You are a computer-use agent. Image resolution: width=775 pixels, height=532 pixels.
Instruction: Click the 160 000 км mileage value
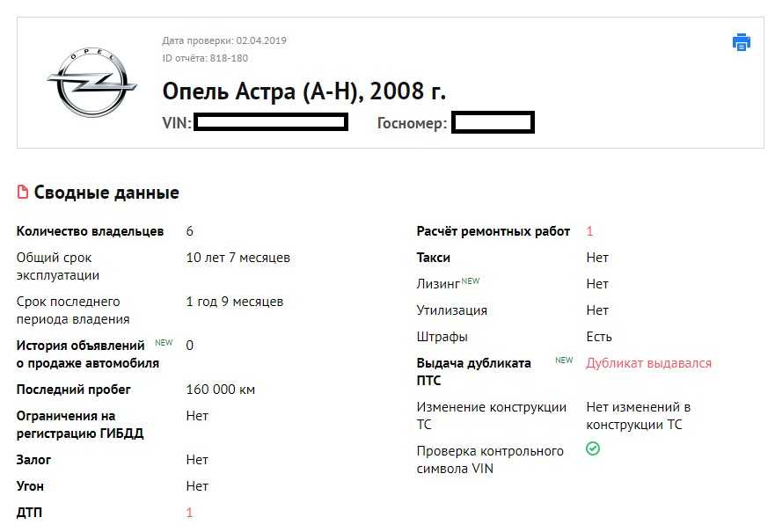coord(221,390)
